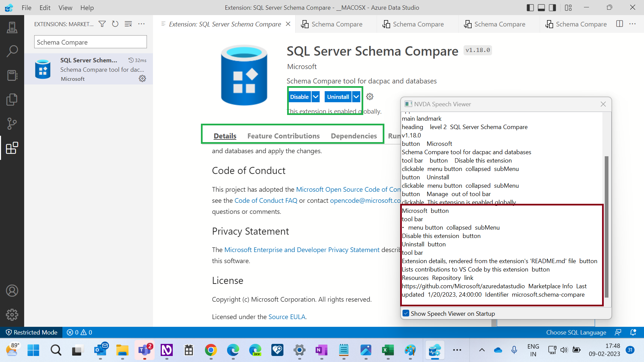
Task: Open the Source Control view
Action: [x=12, y=124]
